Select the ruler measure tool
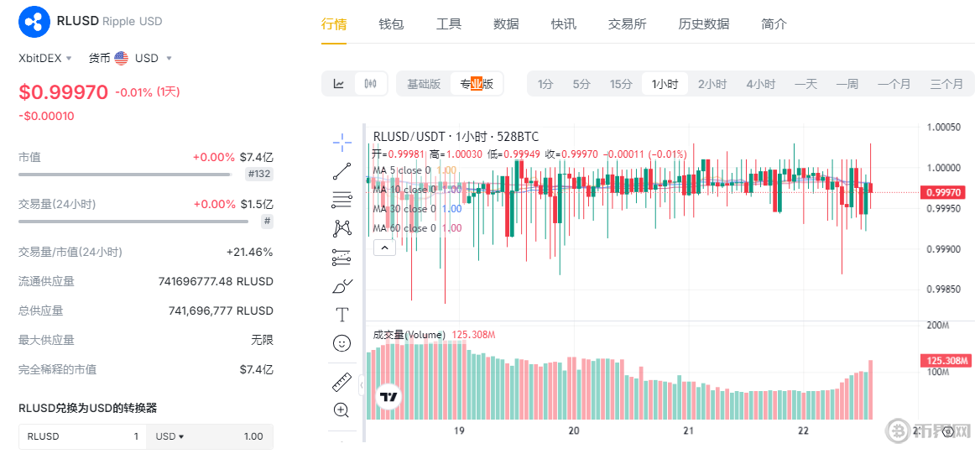This screenshot has width=980, height=454. 341,382
